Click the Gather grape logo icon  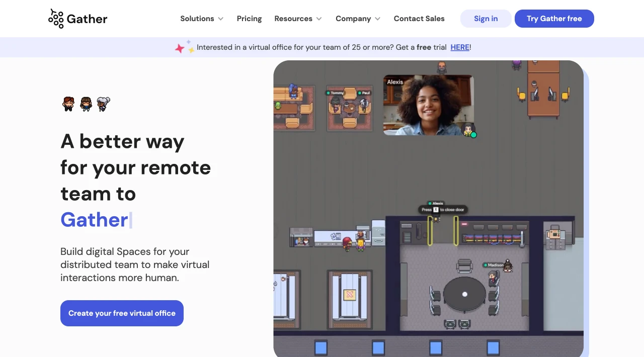tap(56, 19)
